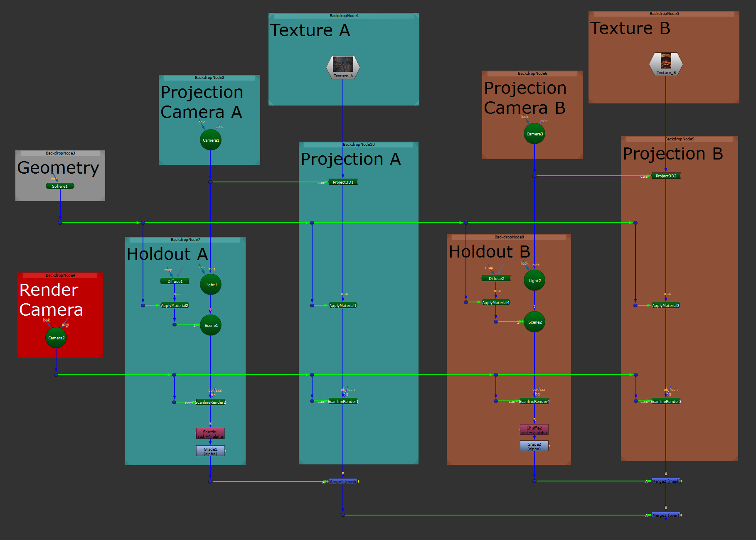
Task: Pick the ScanlineRender3 node
Action: tap(666, 401)
